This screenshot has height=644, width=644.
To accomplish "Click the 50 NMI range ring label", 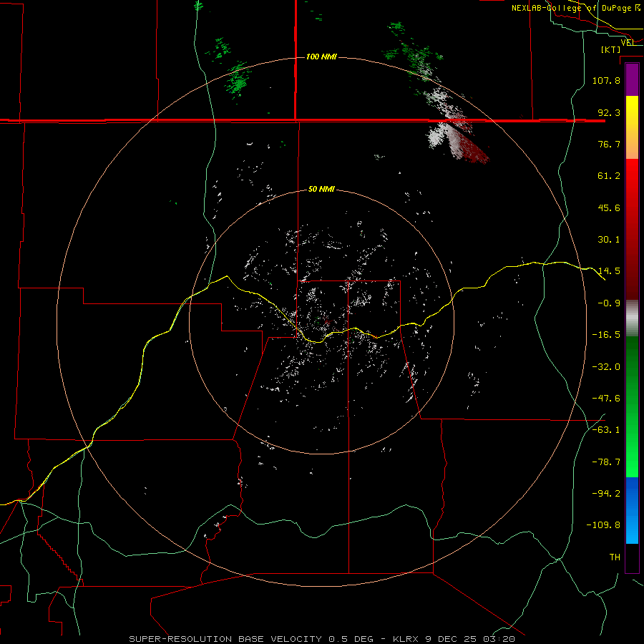I will [x=321, y=190].
